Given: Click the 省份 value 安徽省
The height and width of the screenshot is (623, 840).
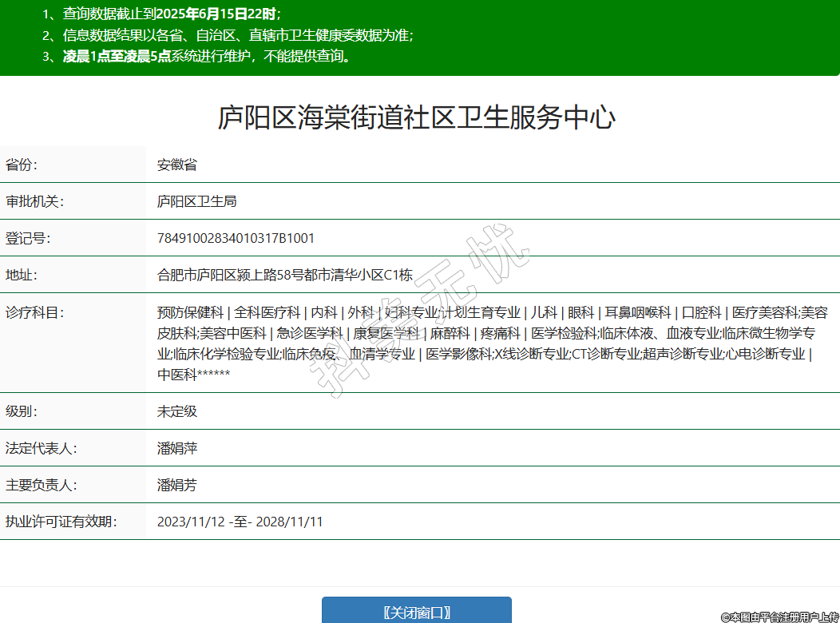Looking at the screenshot, I should pos(176,165).
